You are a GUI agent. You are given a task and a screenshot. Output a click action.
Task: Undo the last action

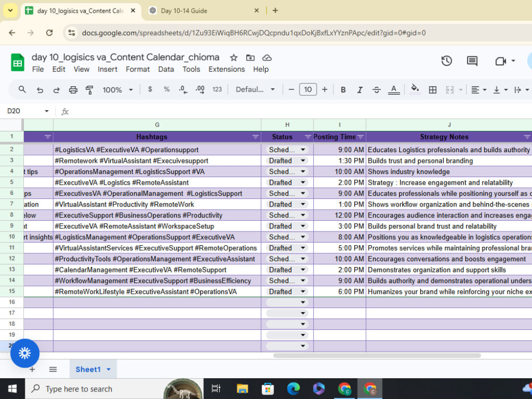click(40, 89)
